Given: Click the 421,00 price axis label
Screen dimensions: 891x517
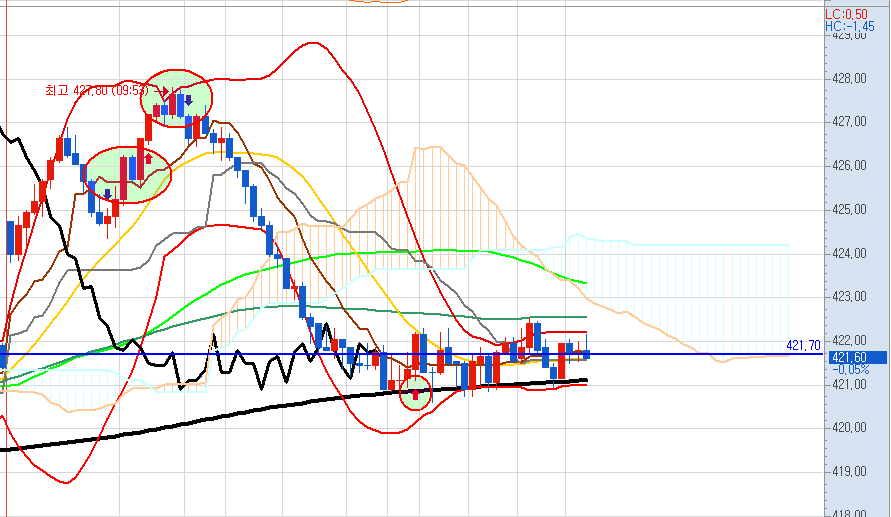Looking at the screenshot, I should point(850,385).
